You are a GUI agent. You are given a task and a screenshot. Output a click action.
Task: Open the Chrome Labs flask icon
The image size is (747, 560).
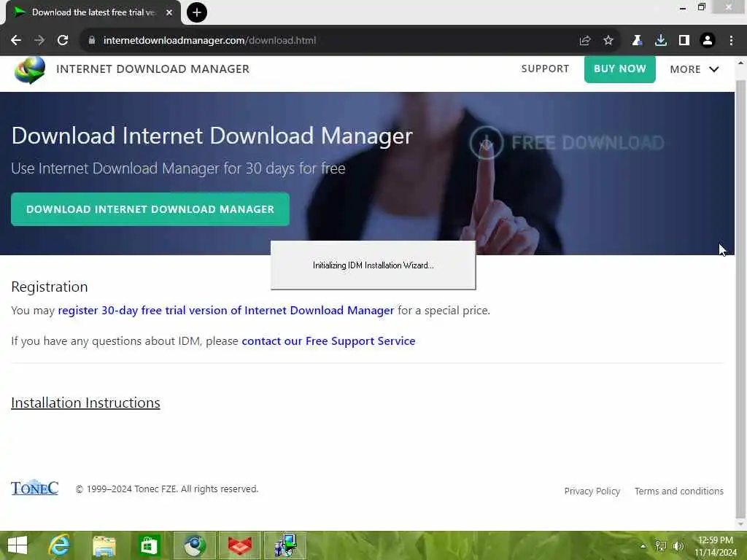637,41
